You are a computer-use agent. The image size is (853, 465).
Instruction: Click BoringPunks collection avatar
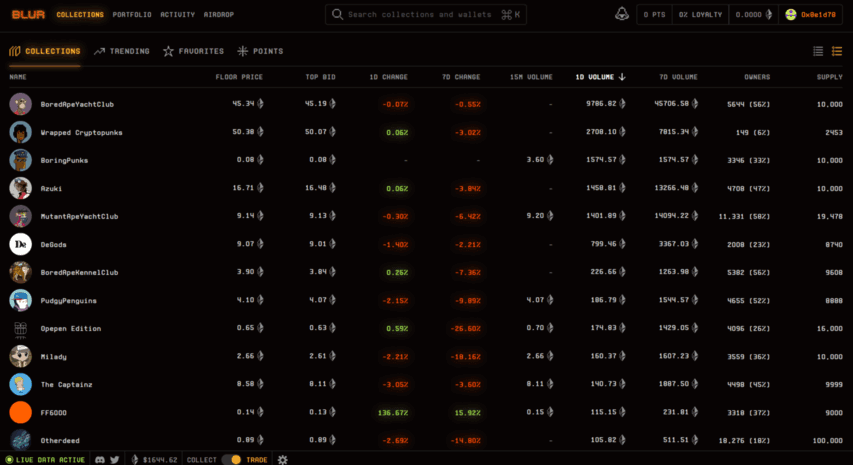pyautogui.click(x=21, y=160)
